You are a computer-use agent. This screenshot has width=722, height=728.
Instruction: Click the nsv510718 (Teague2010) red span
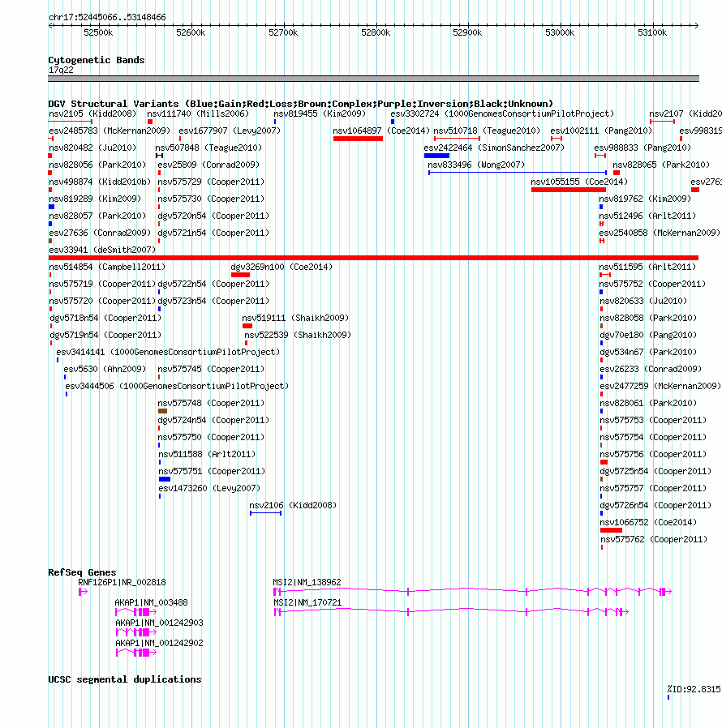tap(457, 139)
